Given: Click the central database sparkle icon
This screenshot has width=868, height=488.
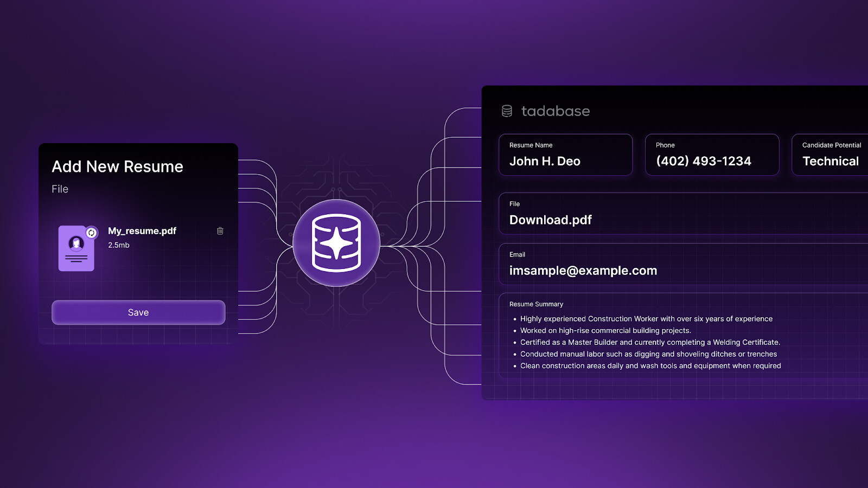Looking at the screenshot, I should point(336,243).
